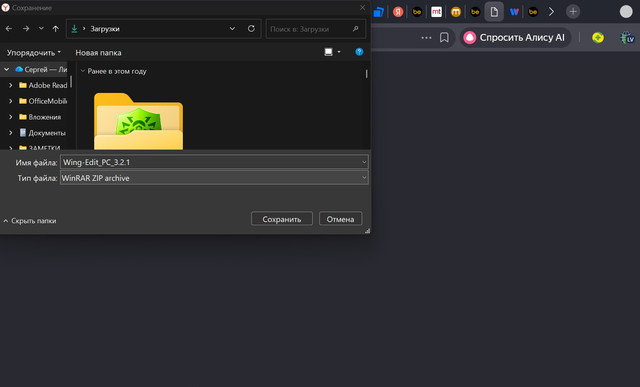This screenshot has width=640, height=387.
Task: Open the blue help icon
Action: [359, 52]
